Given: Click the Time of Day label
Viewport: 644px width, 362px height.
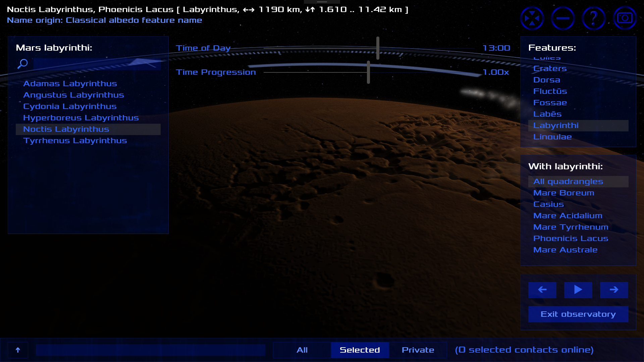Looking at the screenshot, I should click(x=203, y=48).
